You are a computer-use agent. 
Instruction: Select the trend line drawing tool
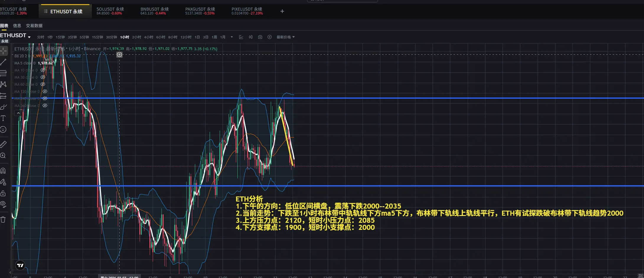tap(3, 62)
